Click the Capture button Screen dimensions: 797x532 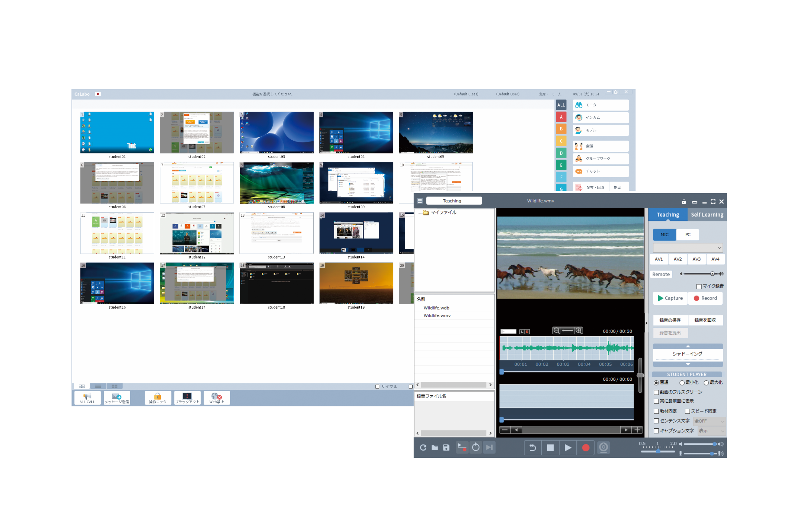click(x=670, y=298)
